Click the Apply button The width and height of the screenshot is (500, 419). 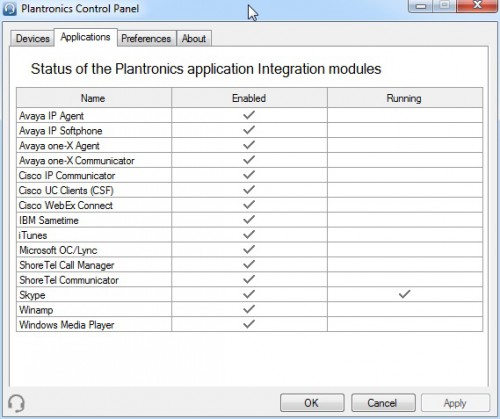(455, 403)
